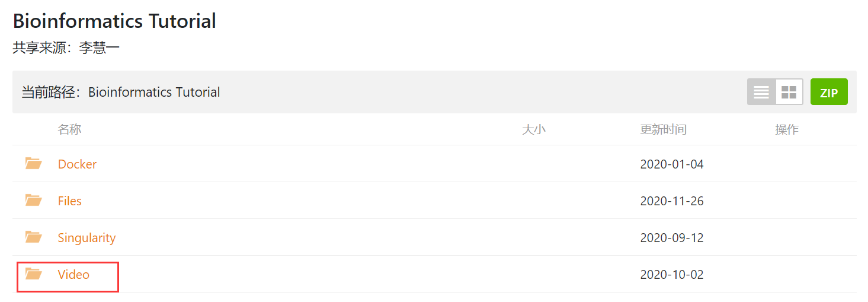Click the share source name 李慧一
868x302 pixels.
pyautogui.click(x=99, y=48)
